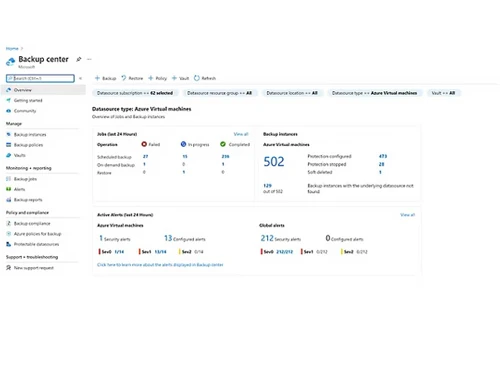Pin Backup center using the pin icon
The width and height of the screenshot is (500, 375).
pyautogui.click(x=79, y=59)
